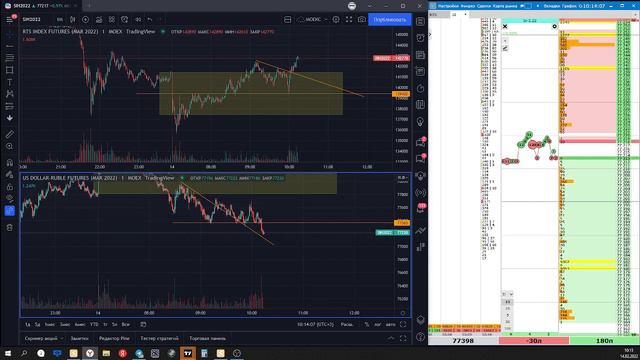Select the text T annotation tool
This screenshot has width=640, height=360.
tap(9, 82)
